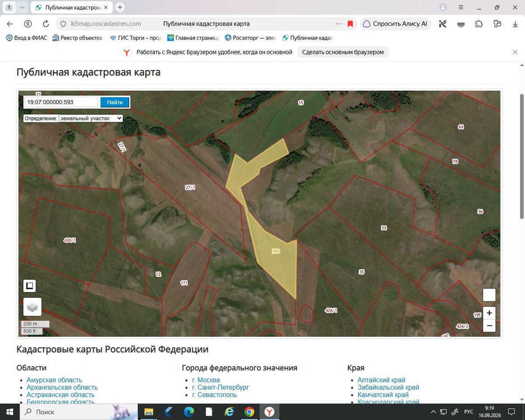Viewport: 525px width, 420px height.
Task: Open browser extensions puzzle icon
Action: (479, 24)
